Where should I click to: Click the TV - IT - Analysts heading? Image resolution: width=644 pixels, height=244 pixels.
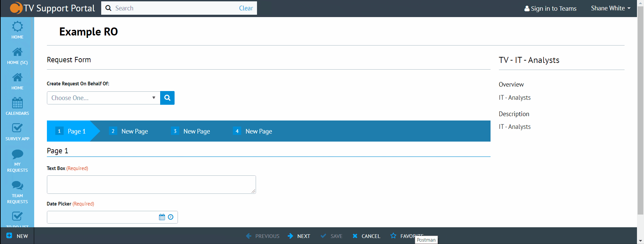point(529,60)
